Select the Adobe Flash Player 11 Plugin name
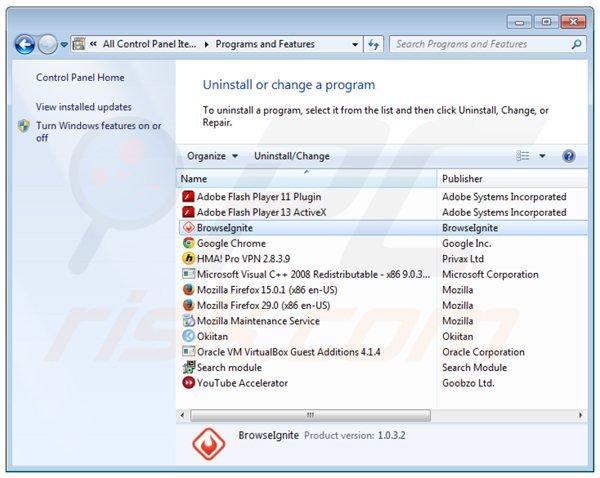 [259, 197]
